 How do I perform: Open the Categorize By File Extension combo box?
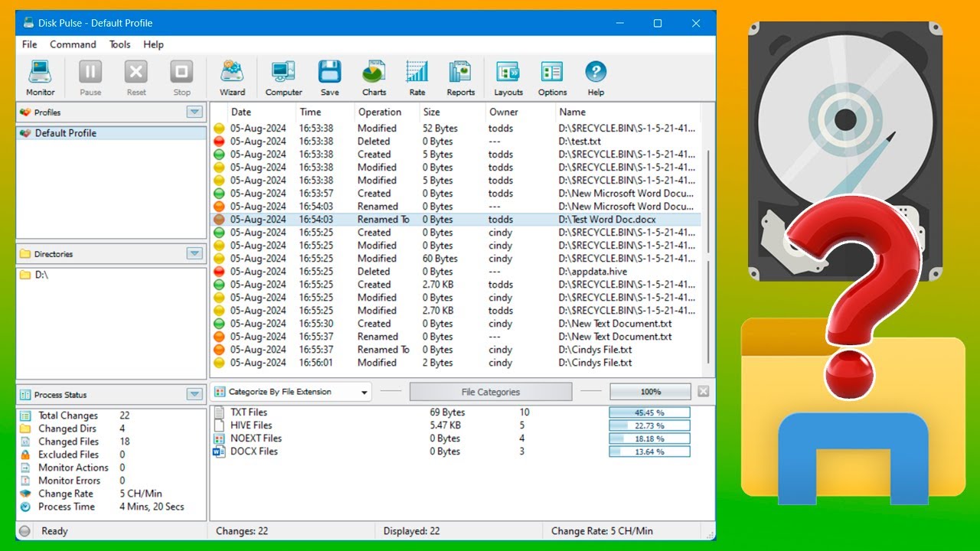pyautogui.click(x=291, y=392)
